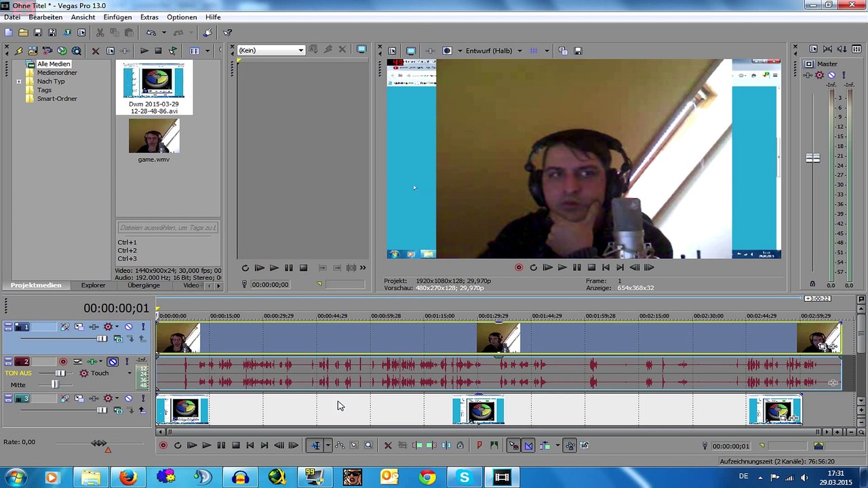
Task: Open views dropdown arrow in Project Media
Action: point(207,51)
